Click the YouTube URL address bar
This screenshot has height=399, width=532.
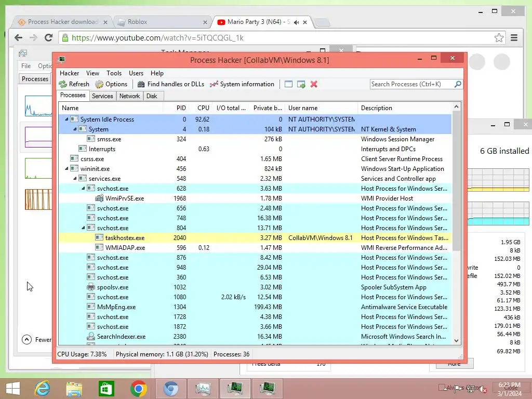282,37
